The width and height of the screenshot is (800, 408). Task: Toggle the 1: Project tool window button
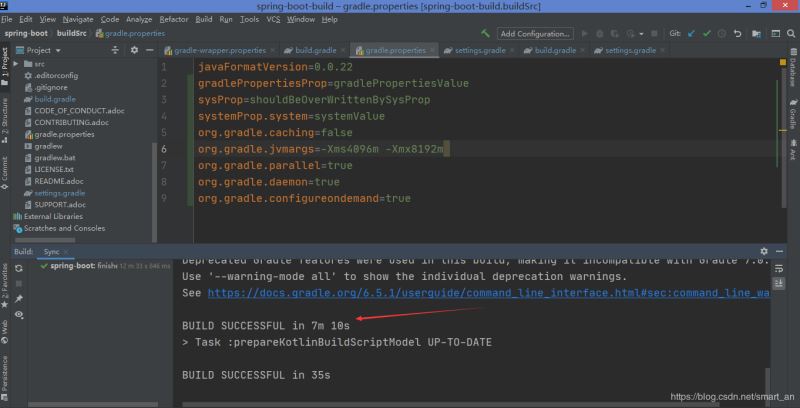point(5,66)
